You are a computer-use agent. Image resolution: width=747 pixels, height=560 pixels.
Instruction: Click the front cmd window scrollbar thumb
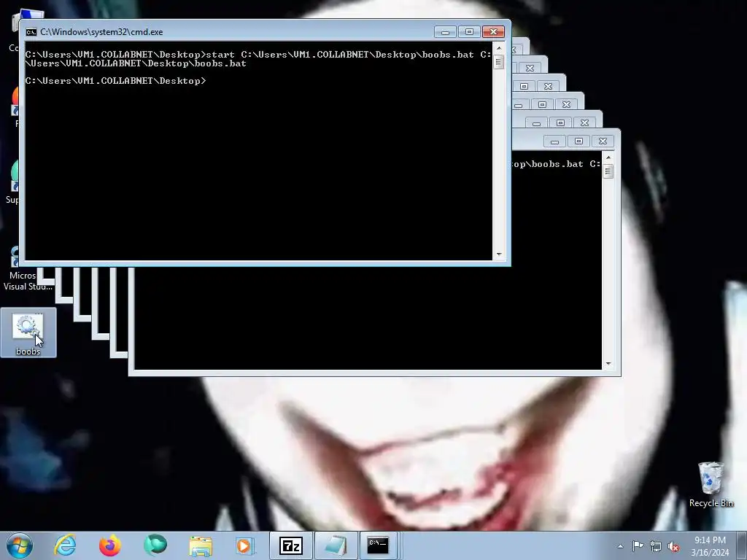[499, 62]
